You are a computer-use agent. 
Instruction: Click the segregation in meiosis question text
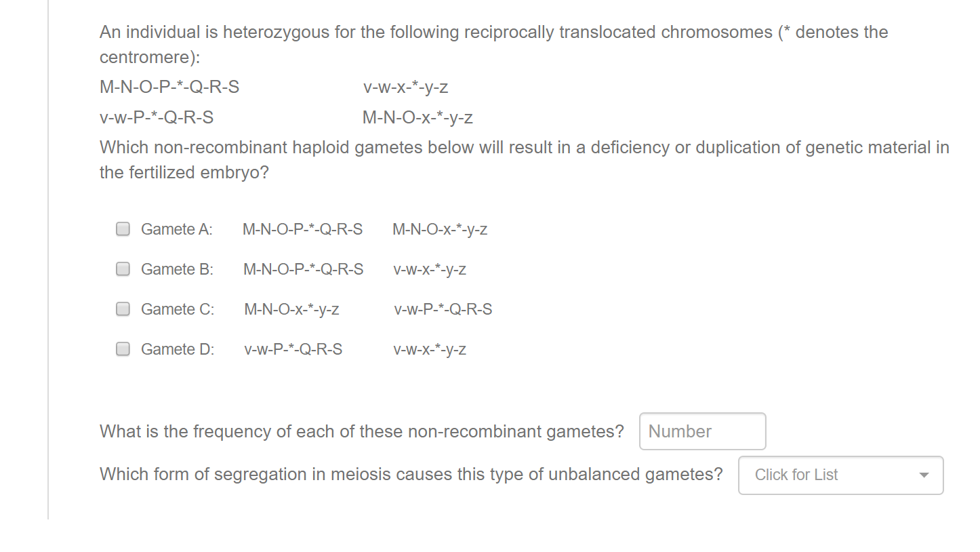coord(410,474)
